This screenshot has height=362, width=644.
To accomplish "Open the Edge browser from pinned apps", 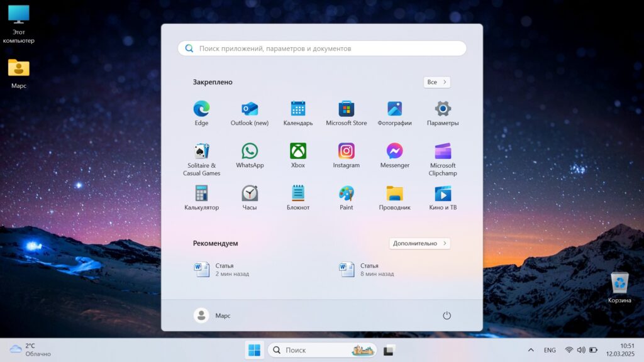I will (201, 113).
